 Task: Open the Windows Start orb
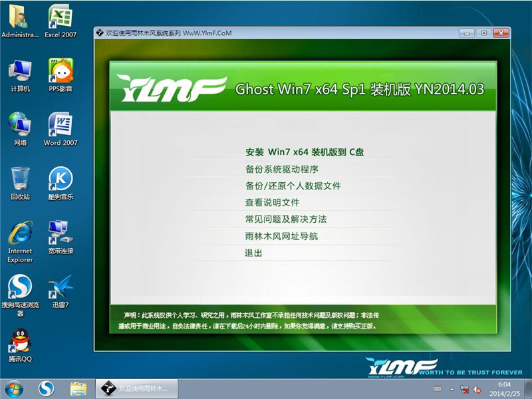coord(14,389)
